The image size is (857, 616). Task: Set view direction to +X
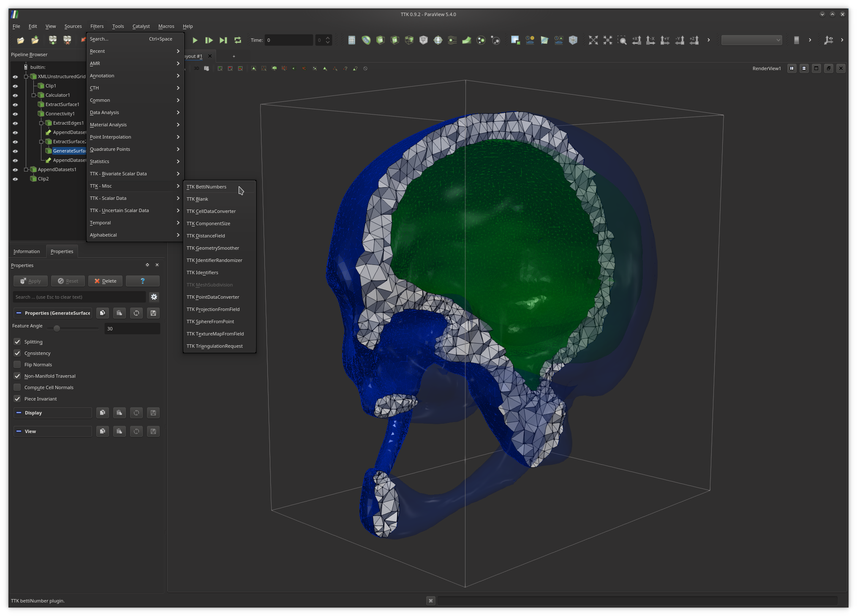click(636, 40)
